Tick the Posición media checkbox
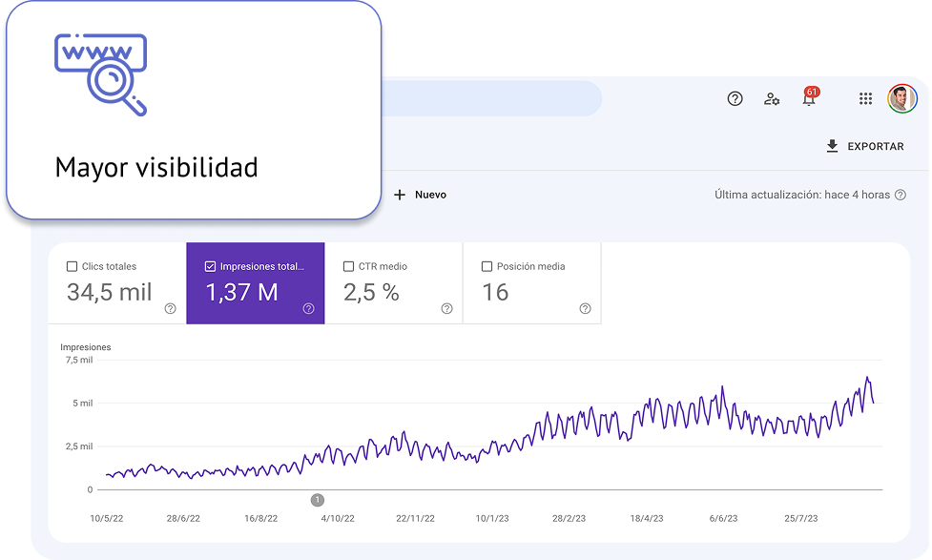Viewport: 932px width, 560px height. (x=487, y=266)
